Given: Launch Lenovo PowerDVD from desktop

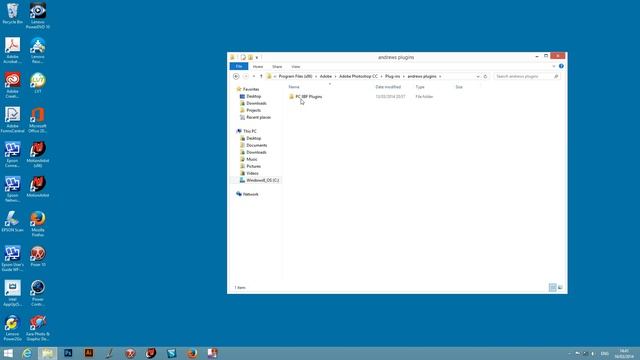Looking at the screenshot, I should point(38,16).
